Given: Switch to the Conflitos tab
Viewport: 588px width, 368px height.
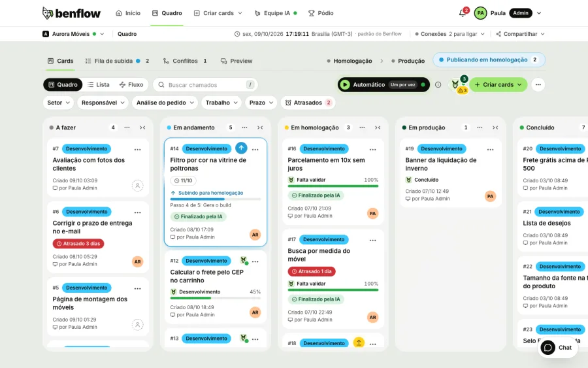Looking at the screenshot, I should point(185,61).
